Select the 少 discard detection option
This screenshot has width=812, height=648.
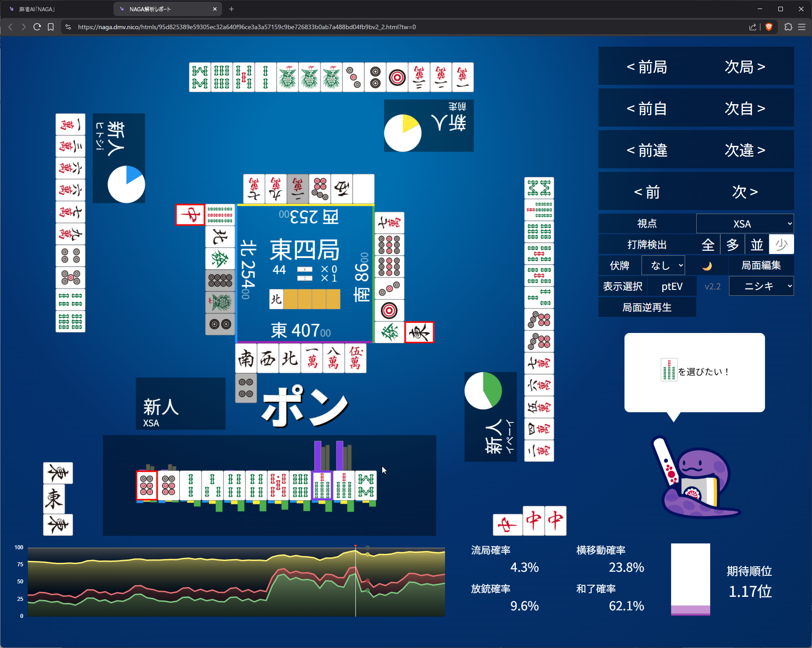click(781, 245)
